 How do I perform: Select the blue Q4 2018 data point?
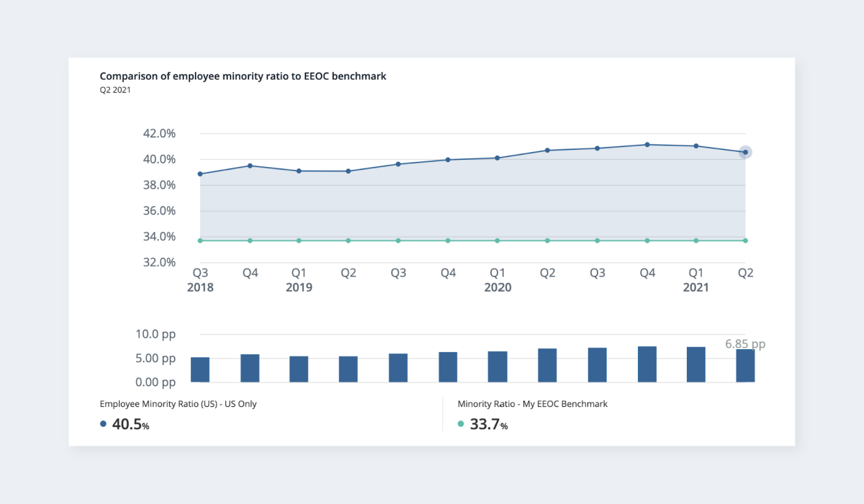[x=250, y=166]
